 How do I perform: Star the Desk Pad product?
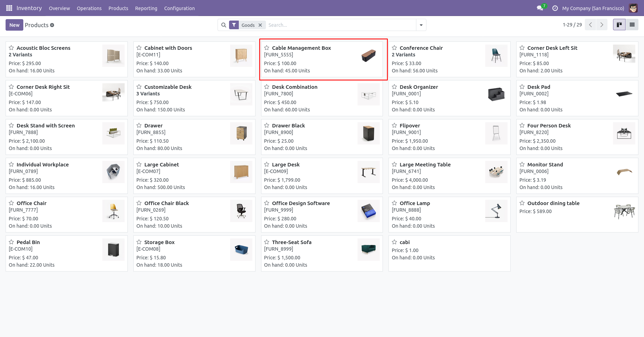pyautogui.click(x=522, y=87)
